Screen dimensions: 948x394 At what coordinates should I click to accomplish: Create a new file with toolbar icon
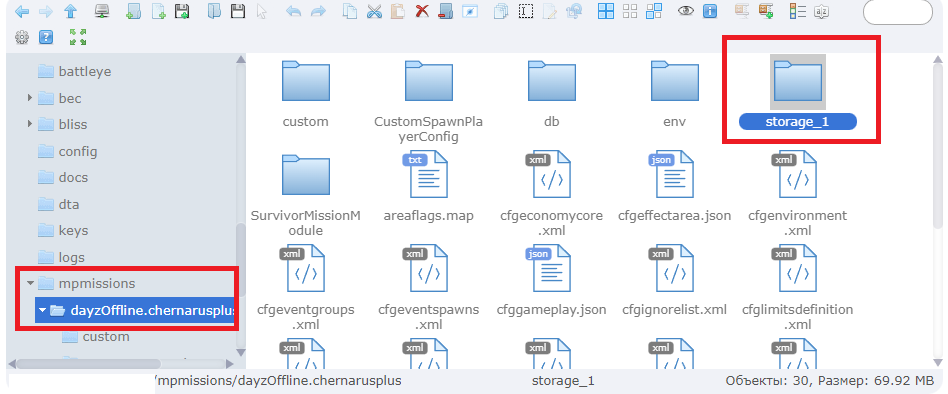pyautogui.click(x=158, y=11)
